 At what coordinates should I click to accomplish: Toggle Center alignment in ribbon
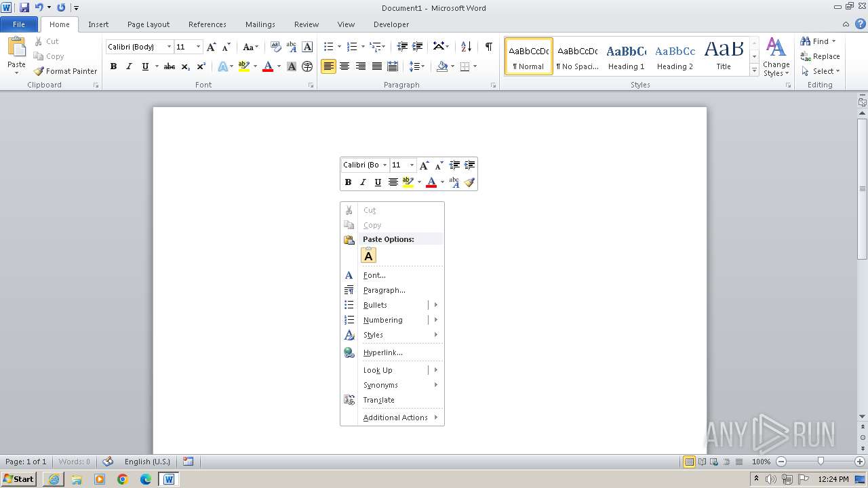pos(344,66)
